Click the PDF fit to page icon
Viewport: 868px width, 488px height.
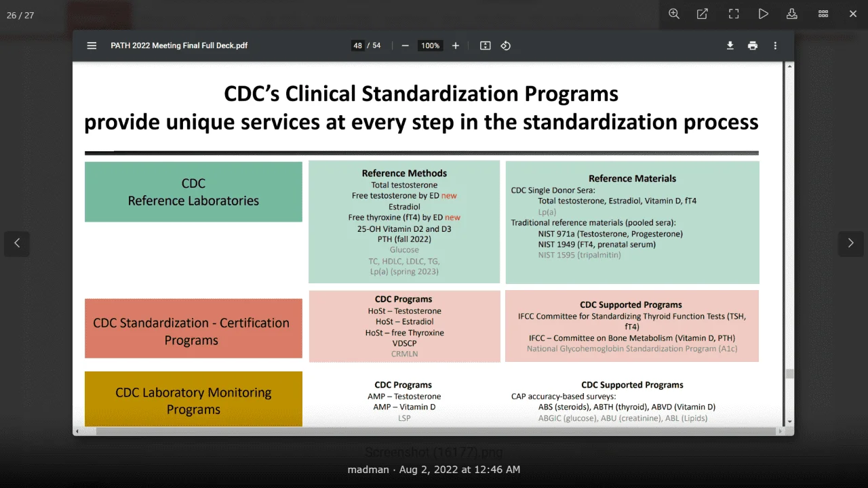click(x=486, y=46)
